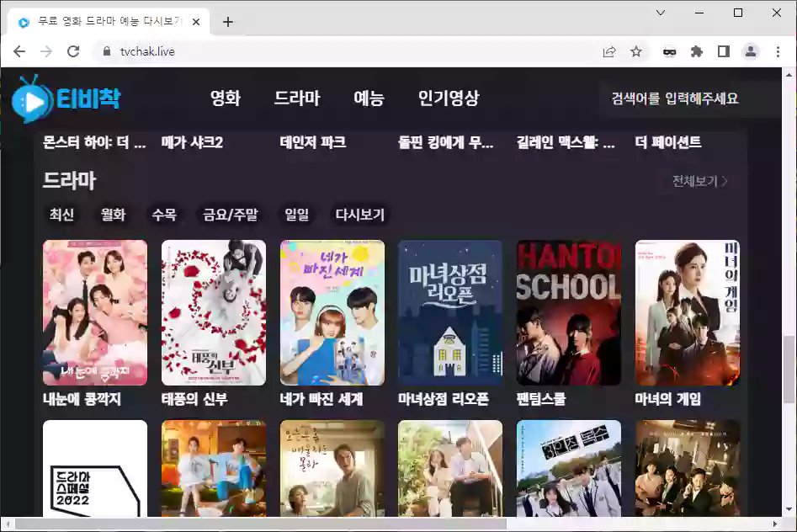This screenshot has width=797, height=532.
Task: Open movie 돌핀 킹에게 무...
Action: tap(445, 142)
